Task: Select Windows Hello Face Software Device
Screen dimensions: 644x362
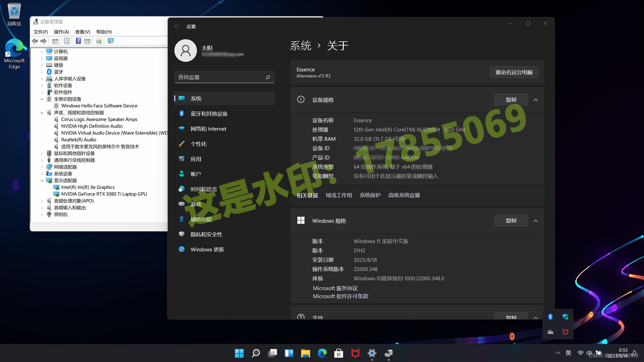Action: [99, 106]
